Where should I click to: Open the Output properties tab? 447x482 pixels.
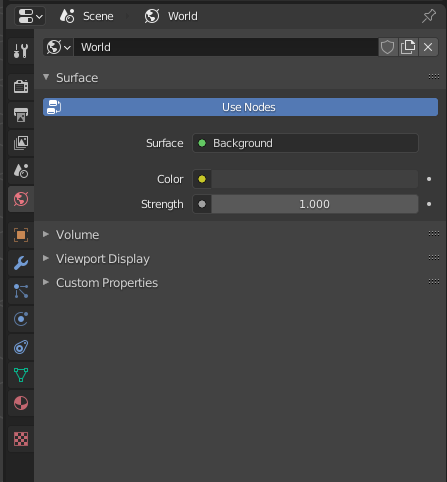coord(21,115)
